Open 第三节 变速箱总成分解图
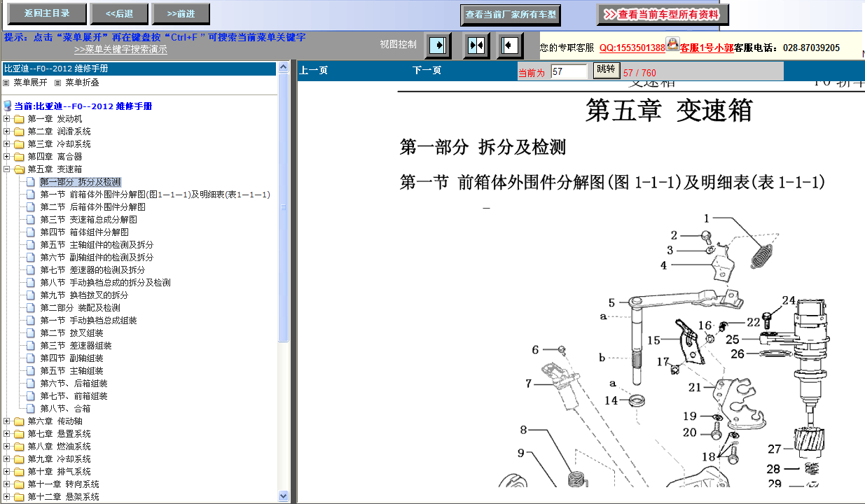Image resolution: width=865 pixels, height=504 pixels. pos(88,220)
